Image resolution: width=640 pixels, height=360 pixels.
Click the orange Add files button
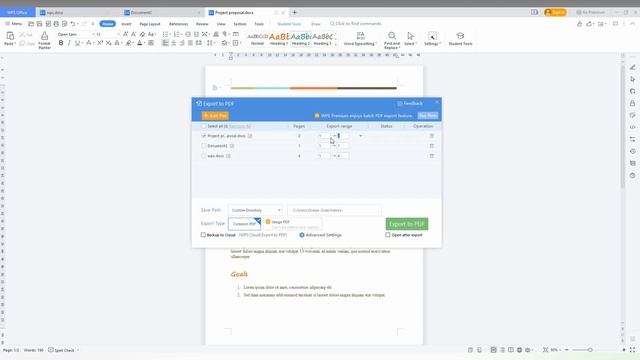(215, 116)
